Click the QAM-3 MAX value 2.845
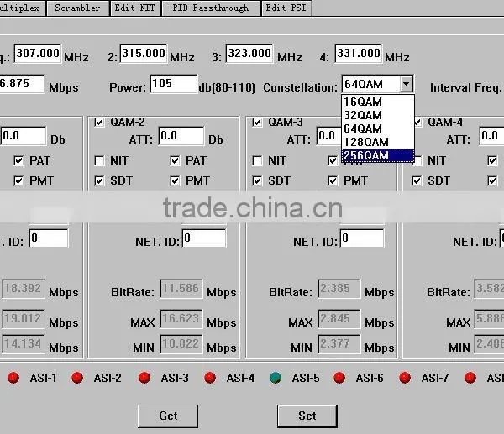504x434 pixels. [339, 319]
